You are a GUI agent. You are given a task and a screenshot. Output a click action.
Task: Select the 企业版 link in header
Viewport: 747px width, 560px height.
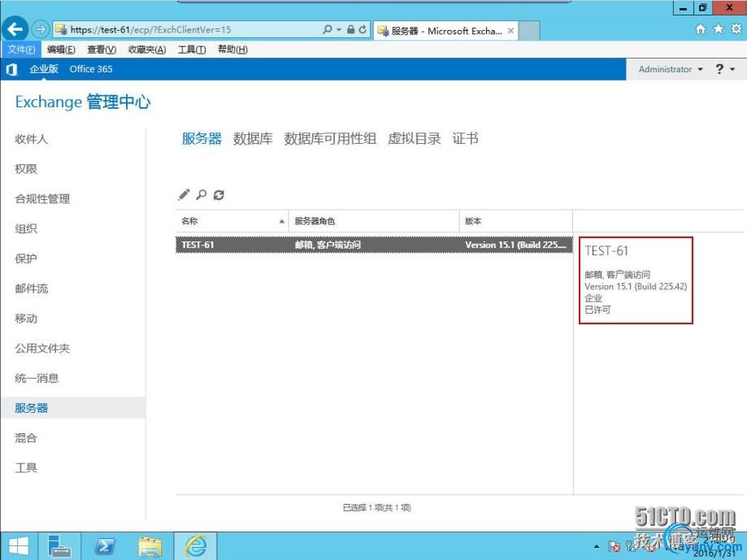[x=44, y=69]
